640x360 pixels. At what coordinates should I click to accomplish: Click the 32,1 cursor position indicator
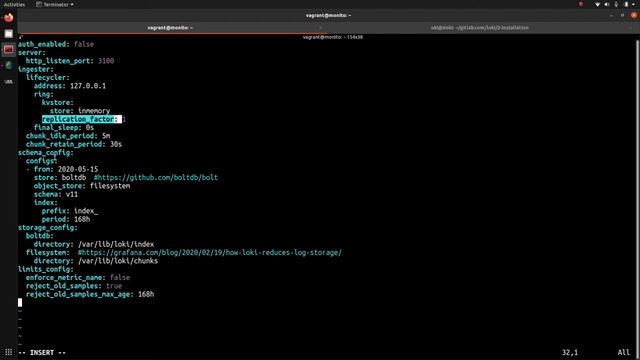tap(570, 352)
